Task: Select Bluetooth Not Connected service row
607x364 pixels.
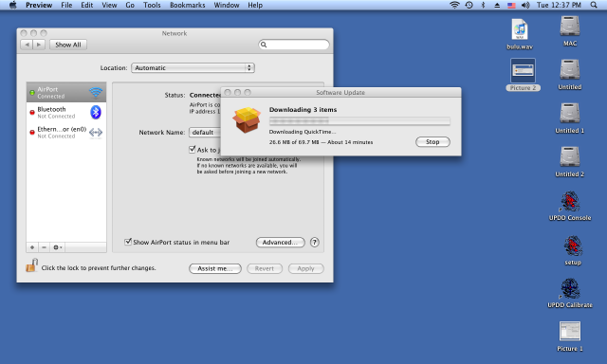Action: click(66, 112)
